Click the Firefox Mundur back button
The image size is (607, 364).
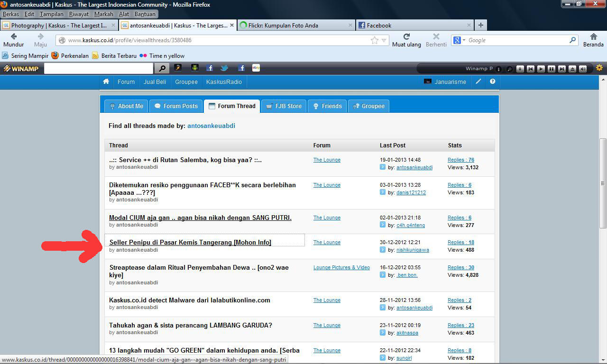point(13,40)
